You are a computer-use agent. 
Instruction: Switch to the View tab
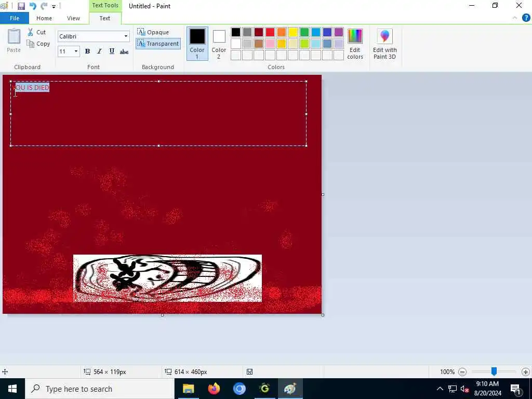tap(73, 18)
